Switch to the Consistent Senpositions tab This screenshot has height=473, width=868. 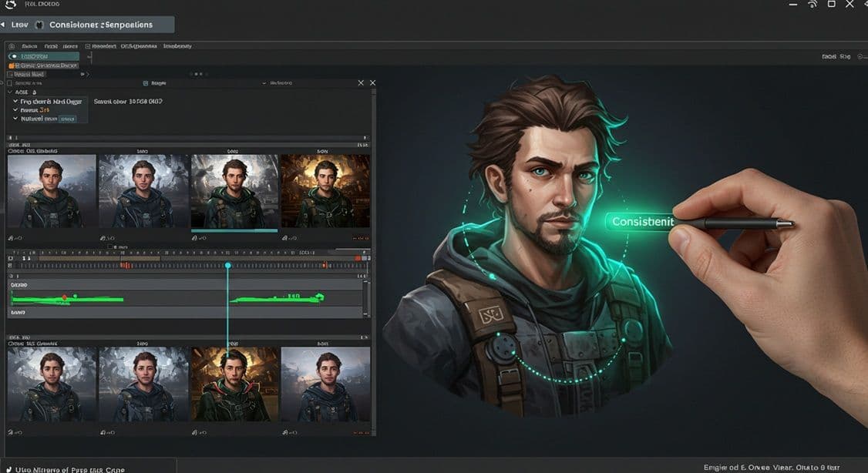click(102, 25)
